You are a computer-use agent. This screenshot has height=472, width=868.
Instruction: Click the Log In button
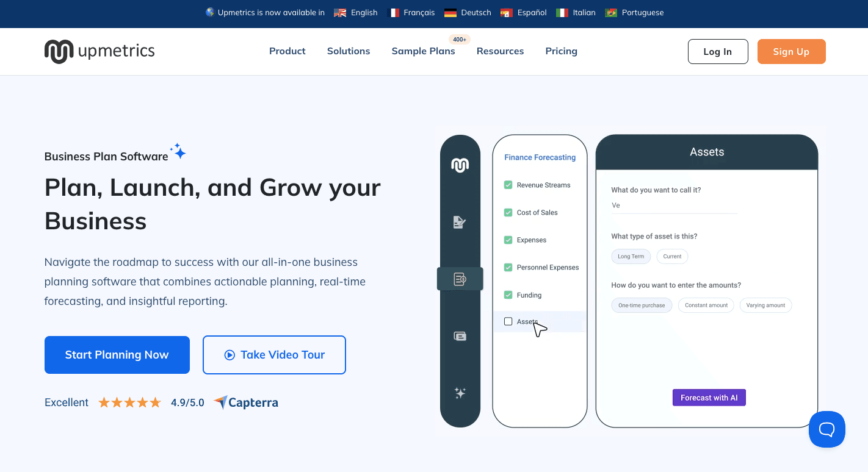point(718,51)
